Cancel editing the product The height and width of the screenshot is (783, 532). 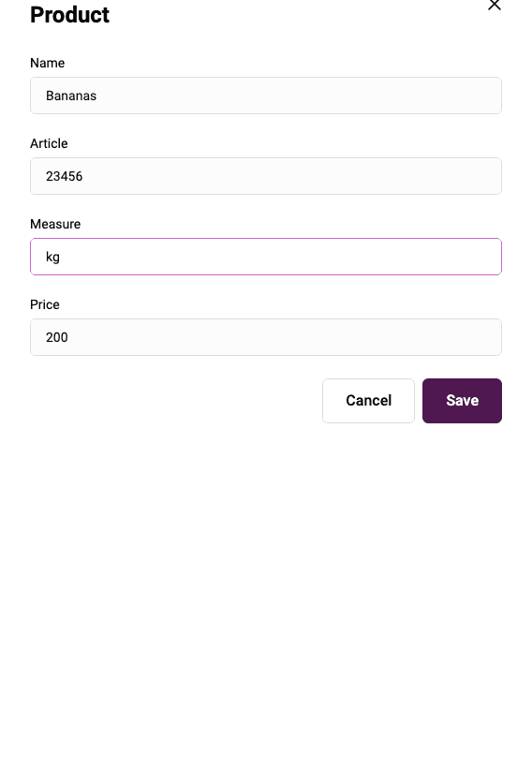(x=369, y=401)
